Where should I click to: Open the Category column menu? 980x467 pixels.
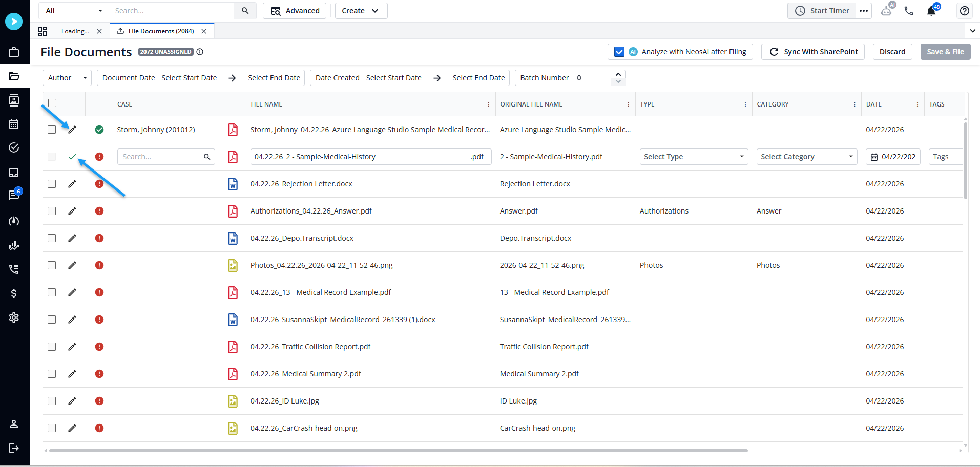point(854,104)
